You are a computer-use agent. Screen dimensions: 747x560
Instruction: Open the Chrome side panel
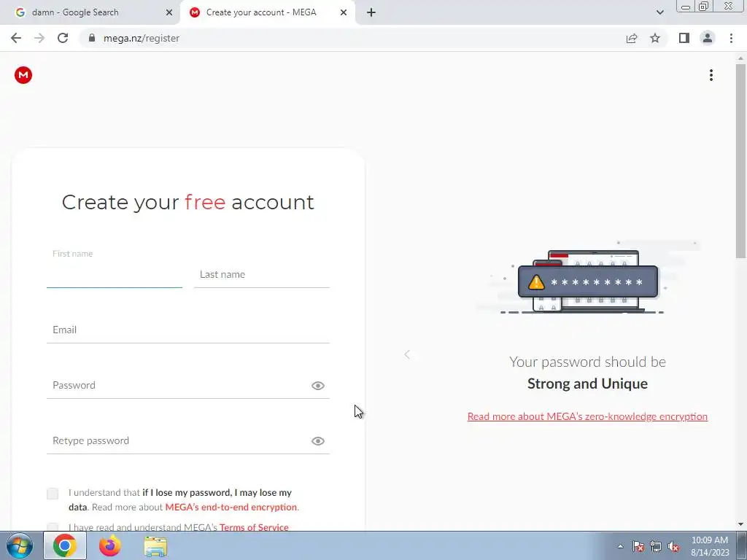tap(684, 38)
